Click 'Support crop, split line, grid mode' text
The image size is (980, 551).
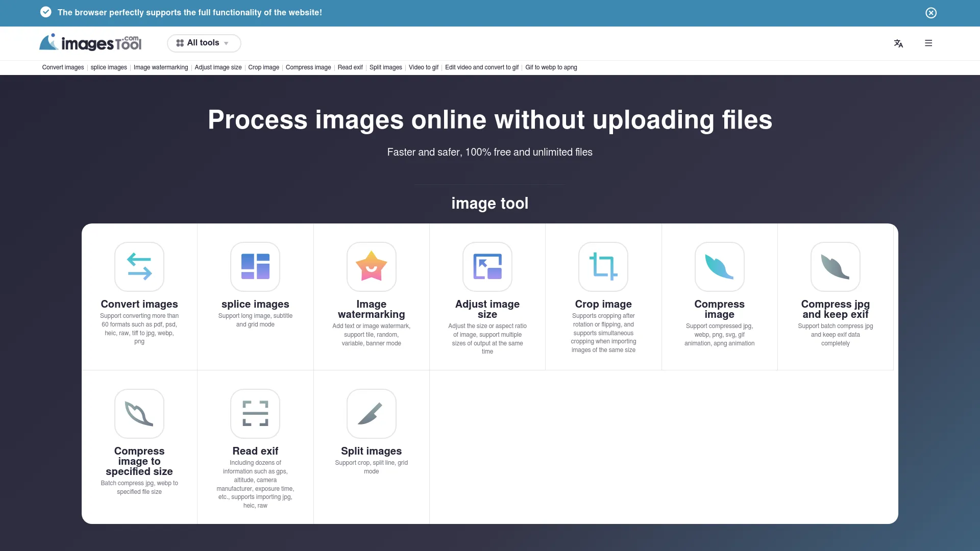click(x=372, y=467)
